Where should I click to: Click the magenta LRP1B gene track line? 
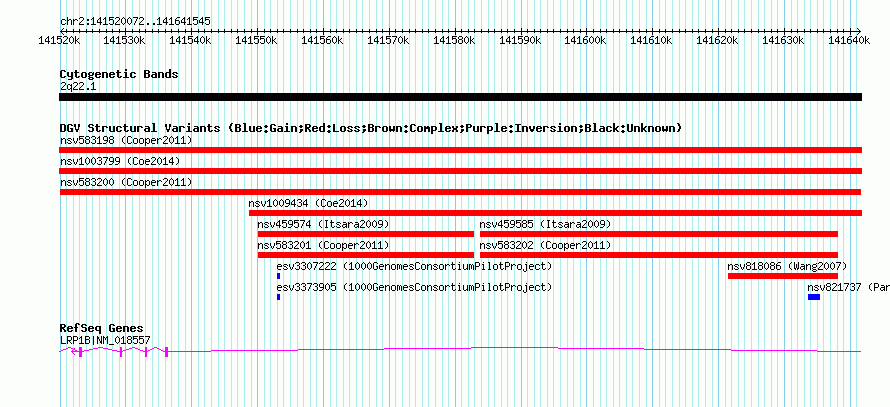tap(460, 351)
